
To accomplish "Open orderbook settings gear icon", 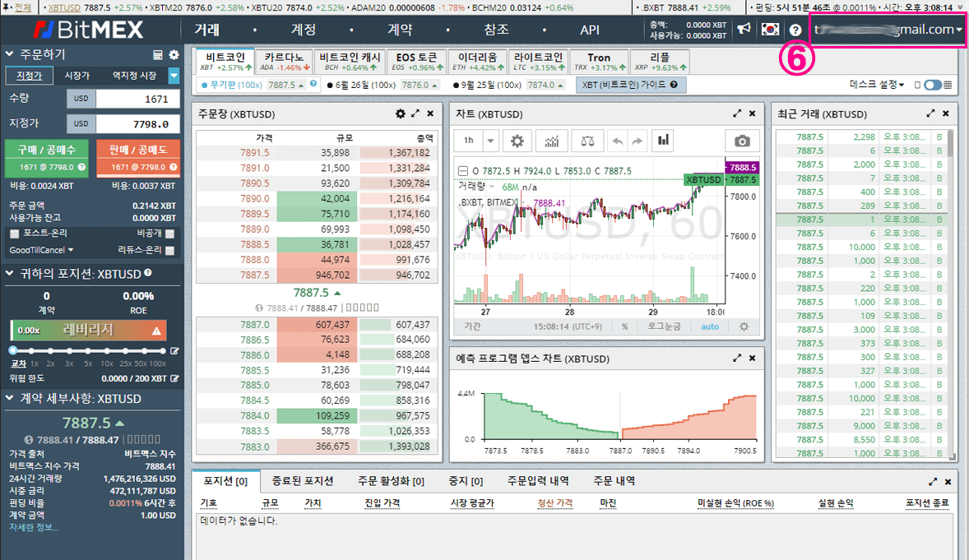I will coord(401,113).
